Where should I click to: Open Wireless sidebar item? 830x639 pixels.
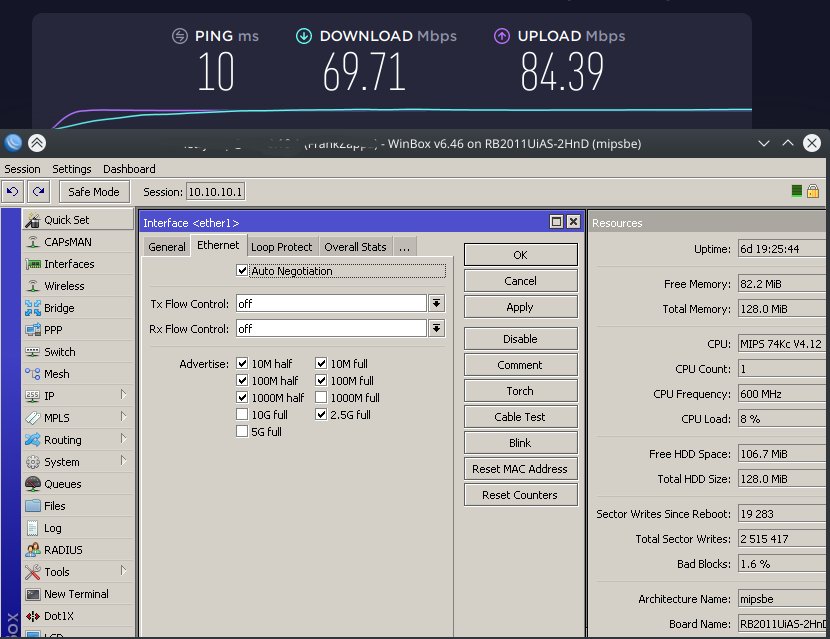tap(78, 286)
